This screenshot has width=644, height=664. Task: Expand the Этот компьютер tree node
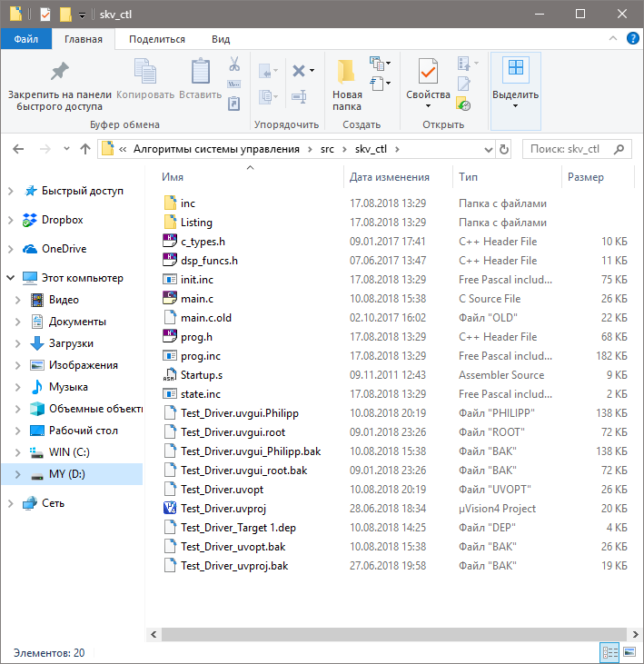(x=11, y=278)
